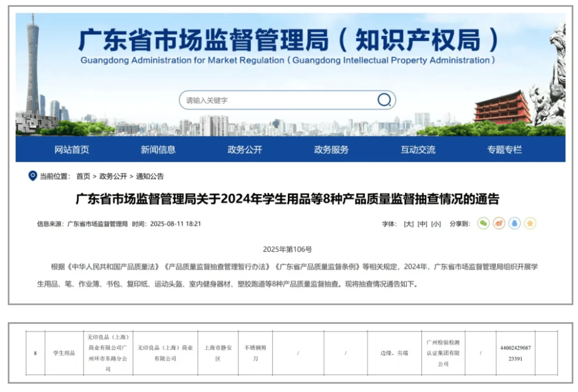Select 政务服务 from the navigation bar

pos(332,150)
